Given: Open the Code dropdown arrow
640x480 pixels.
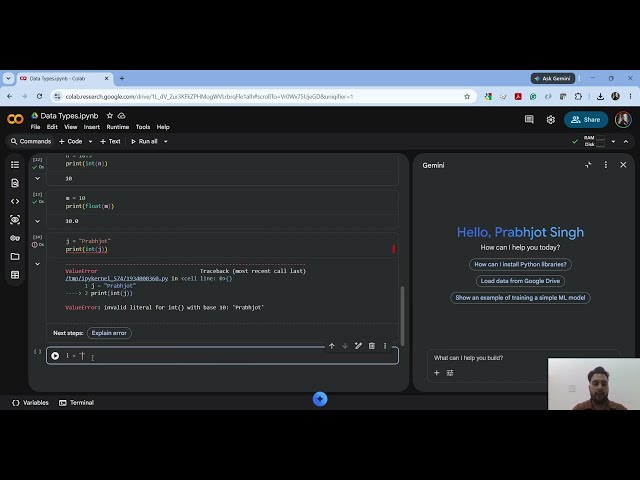Looking at the screenshot, I should click(x=90, y=141).
